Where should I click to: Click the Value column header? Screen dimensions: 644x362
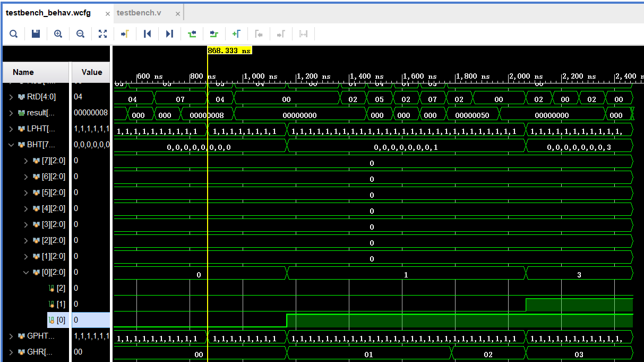pyautogui.click(x=91, y=72)
